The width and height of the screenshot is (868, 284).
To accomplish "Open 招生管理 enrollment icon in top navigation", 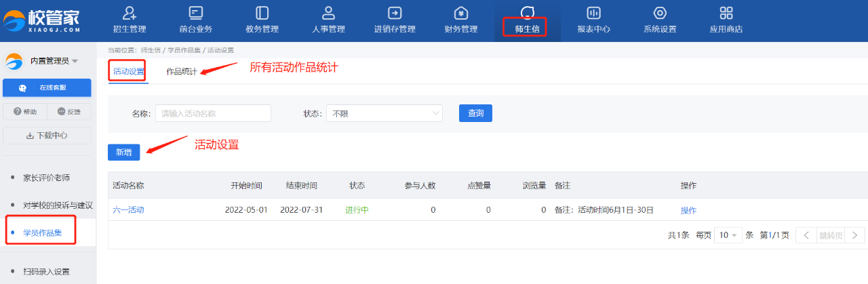I will 129,14.
